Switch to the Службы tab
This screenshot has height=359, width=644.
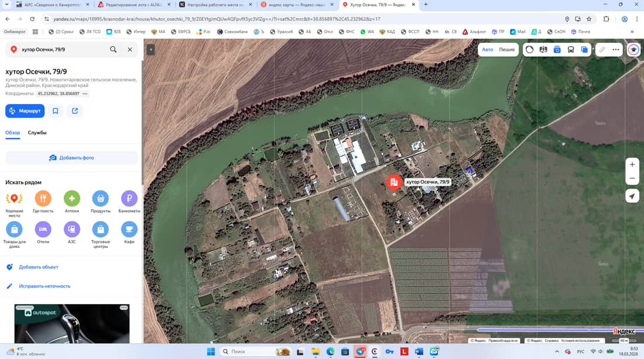click(x=37, y=133)
